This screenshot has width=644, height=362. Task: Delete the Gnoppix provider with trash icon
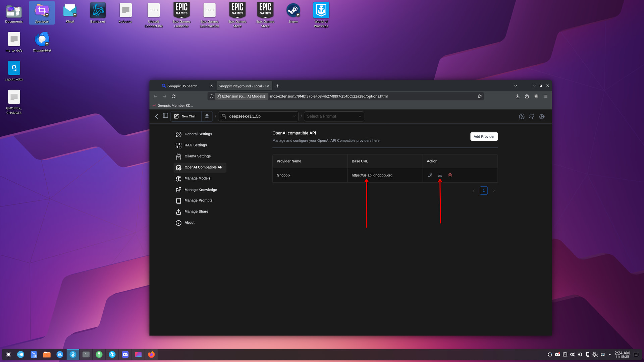[x=450, y=175]
